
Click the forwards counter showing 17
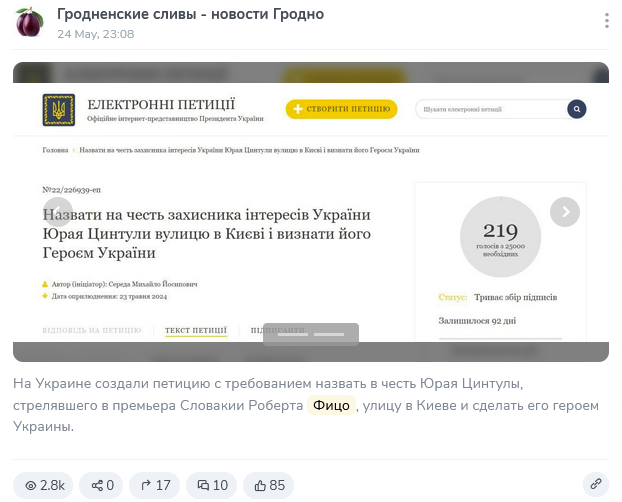click(155, 485)
